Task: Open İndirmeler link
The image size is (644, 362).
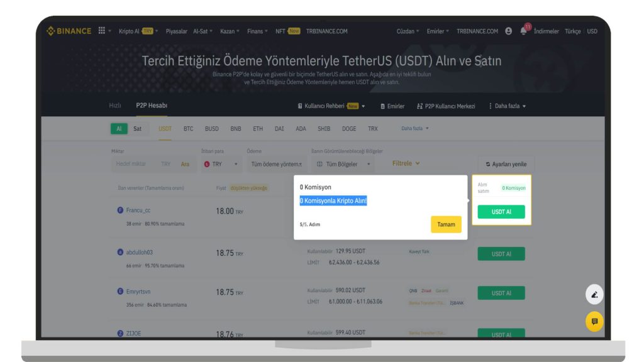Action: pos(547,31)
